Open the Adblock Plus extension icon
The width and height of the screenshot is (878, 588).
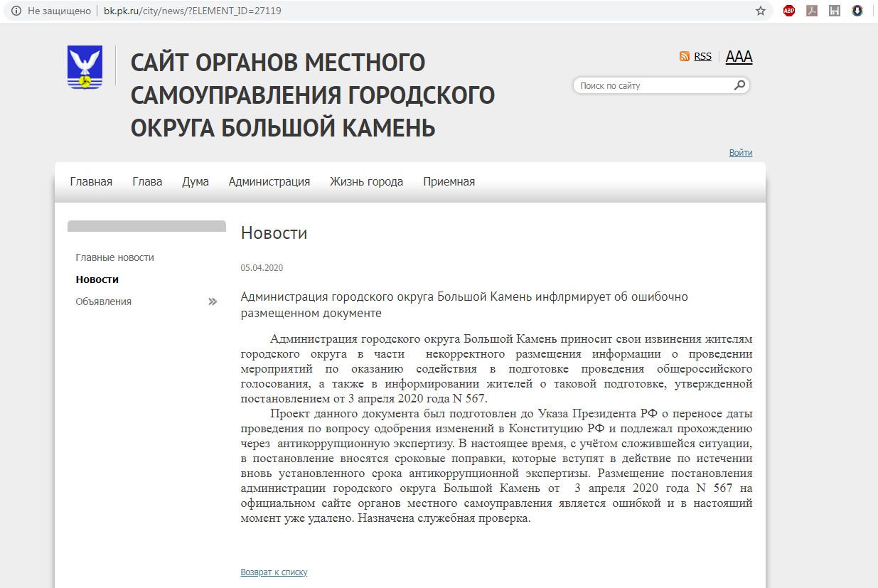click(789, 11)
